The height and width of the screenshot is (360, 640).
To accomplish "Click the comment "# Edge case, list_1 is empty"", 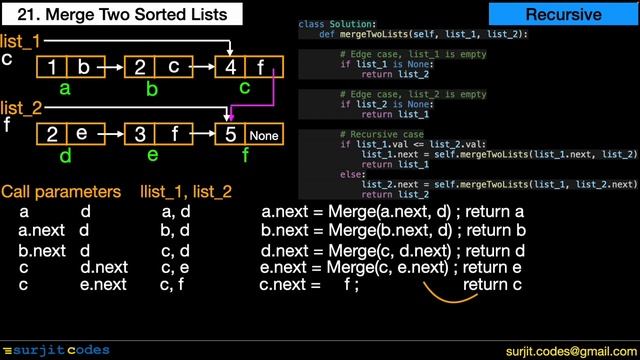I will point(413,54).
